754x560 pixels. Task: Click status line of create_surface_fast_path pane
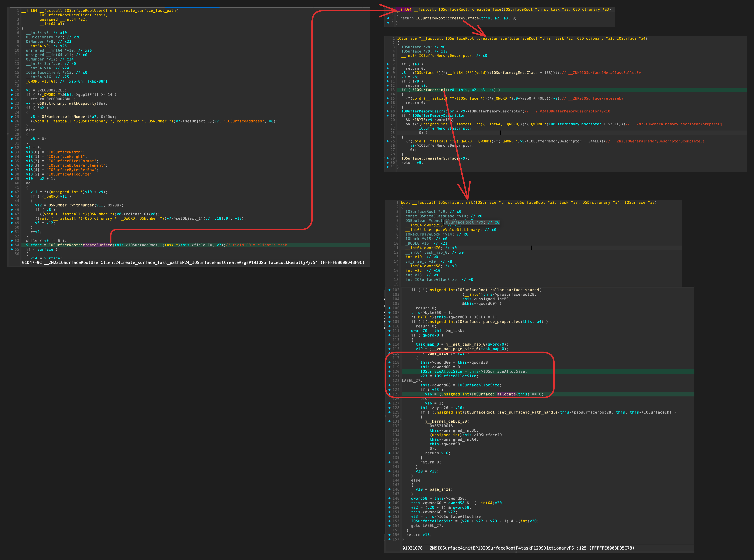[193, 262]
